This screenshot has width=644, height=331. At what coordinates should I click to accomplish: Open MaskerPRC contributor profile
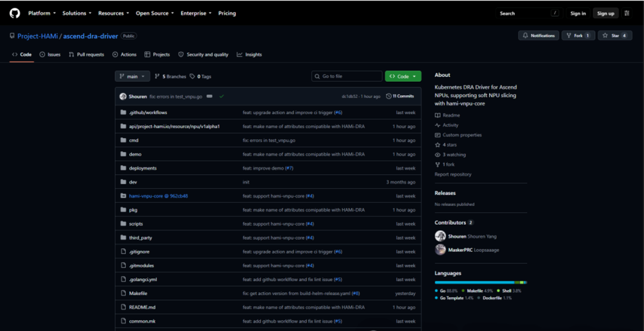coord(460,250)
